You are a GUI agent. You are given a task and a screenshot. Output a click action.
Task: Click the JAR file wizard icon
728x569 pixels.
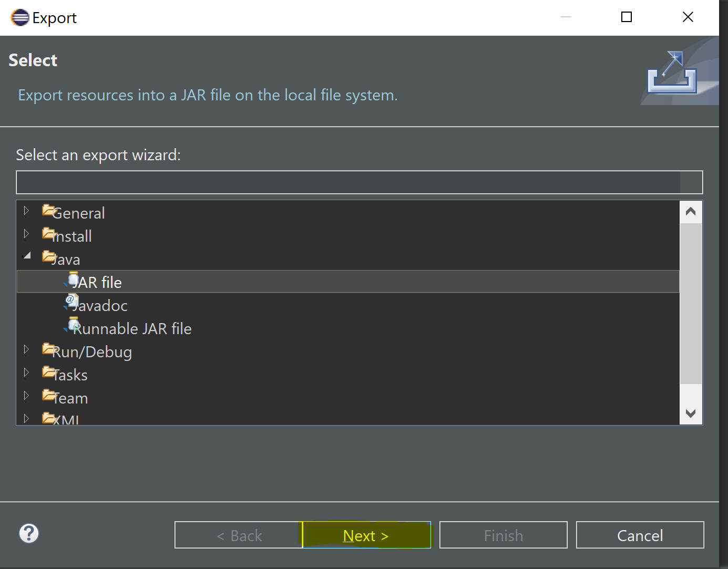tap(73, 280)
